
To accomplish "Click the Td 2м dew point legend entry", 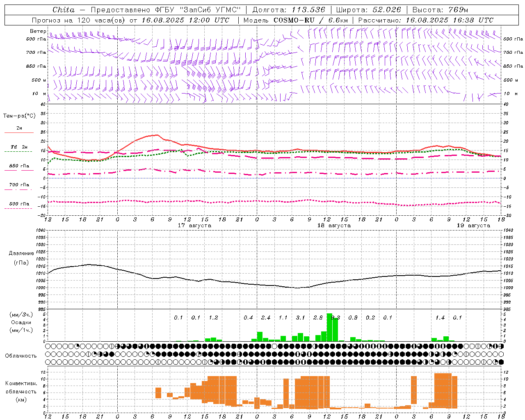I will (x=19, y=147).
